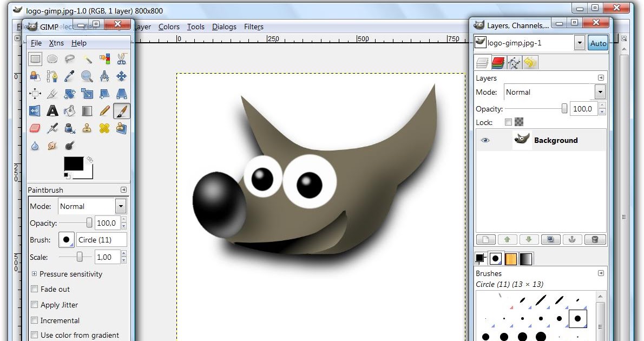Open the Filters menu
The width and height of the screenshot is (644, 341).
(254, 27)
